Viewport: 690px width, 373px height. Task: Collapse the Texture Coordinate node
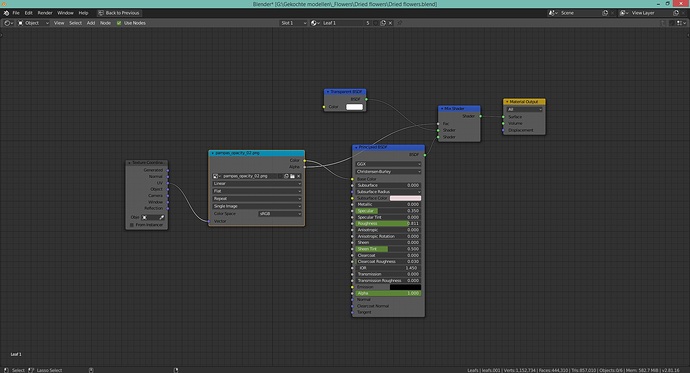[x=129, y=163]
